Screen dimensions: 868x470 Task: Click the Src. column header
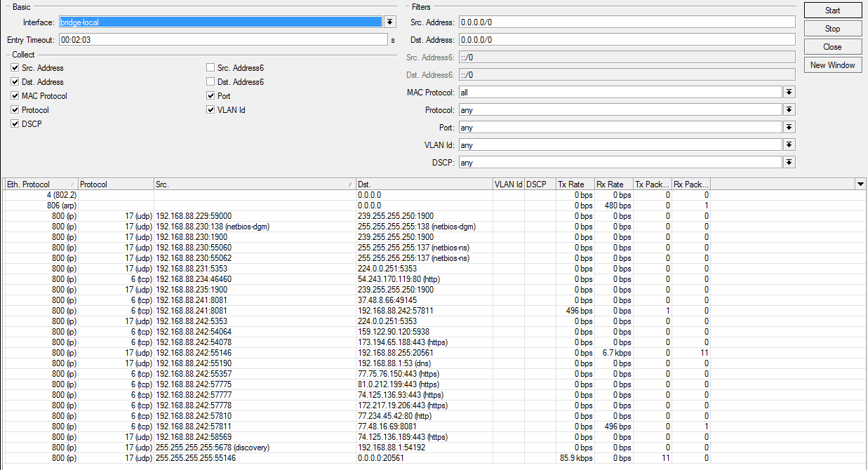click(x=253, y=184)
